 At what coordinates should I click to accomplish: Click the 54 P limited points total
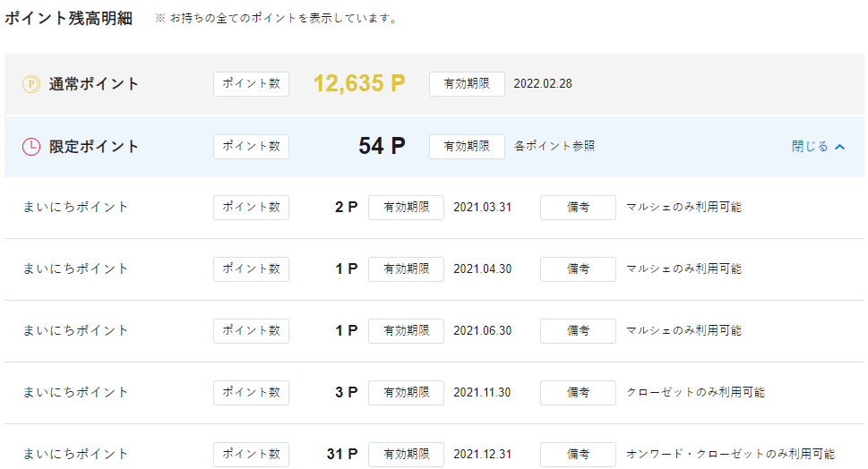[x=382, y=146]
